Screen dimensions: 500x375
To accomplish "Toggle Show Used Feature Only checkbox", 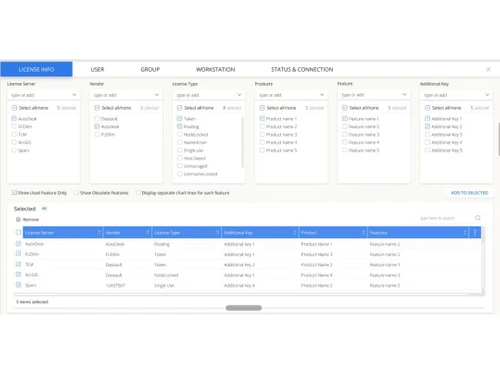I will 14,193.
